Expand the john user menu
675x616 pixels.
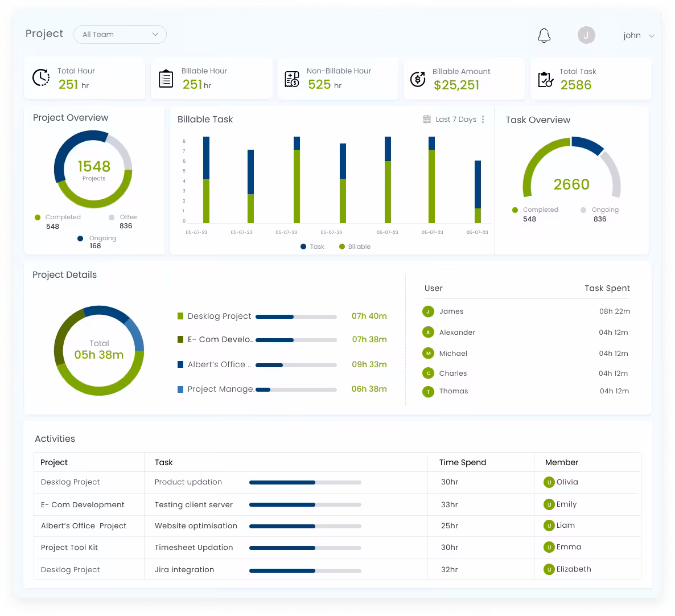(638, 35)
